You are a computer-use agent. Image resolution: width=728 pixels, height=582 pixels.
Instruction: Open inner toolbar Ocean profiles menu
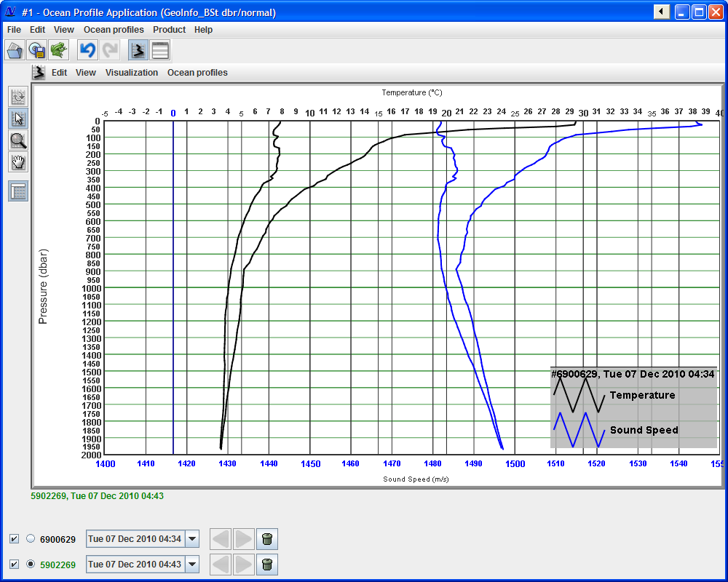coord(198,73)
